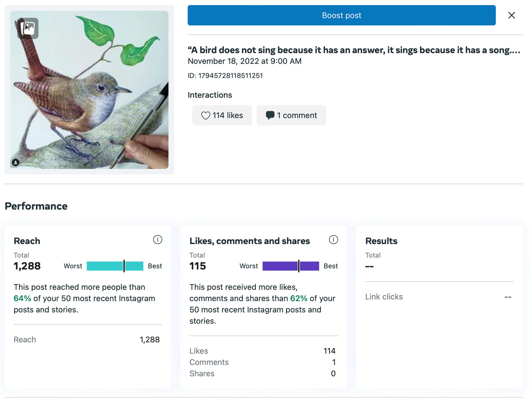Screen dimensions: 532x409
Task: Click the green 64% reach percentage
Action: pos(22,299)
